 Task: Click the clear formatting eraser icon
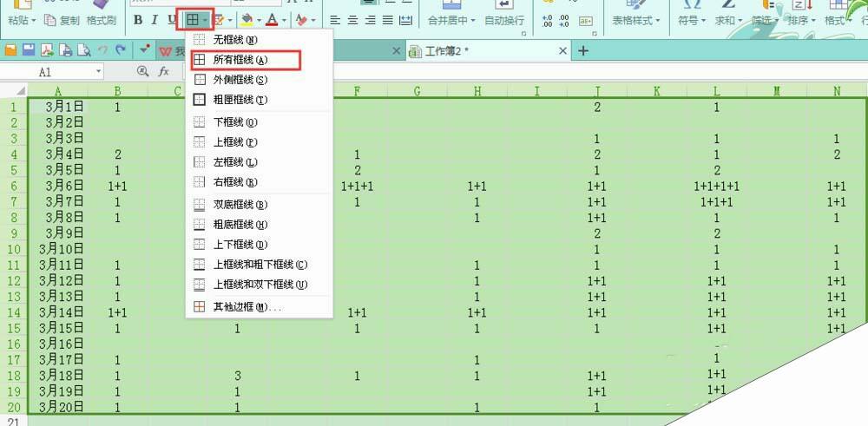(x=301, y=21)
